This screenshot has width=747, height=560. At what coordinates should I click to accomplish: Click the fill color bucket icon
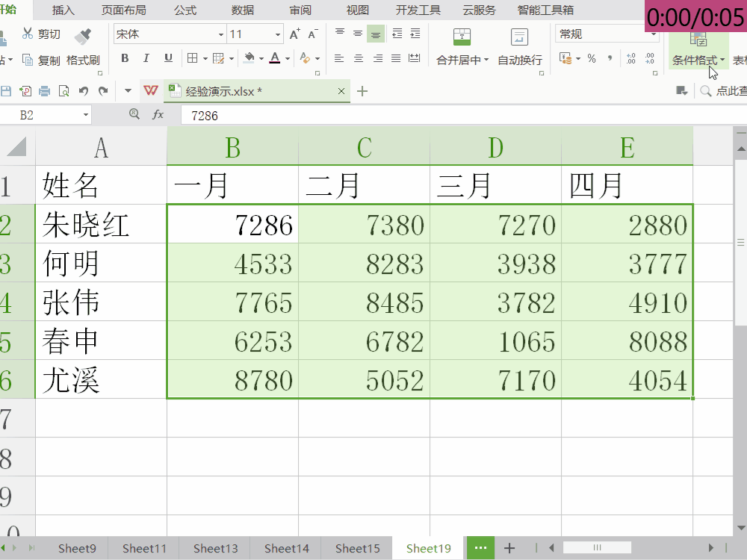click(x=249, y=58)
